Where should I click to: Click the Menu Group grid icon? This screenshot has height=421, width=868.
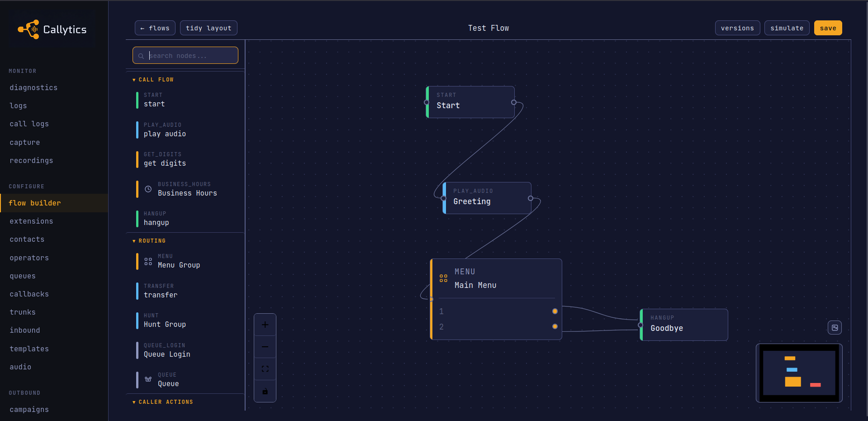(148, 261)
